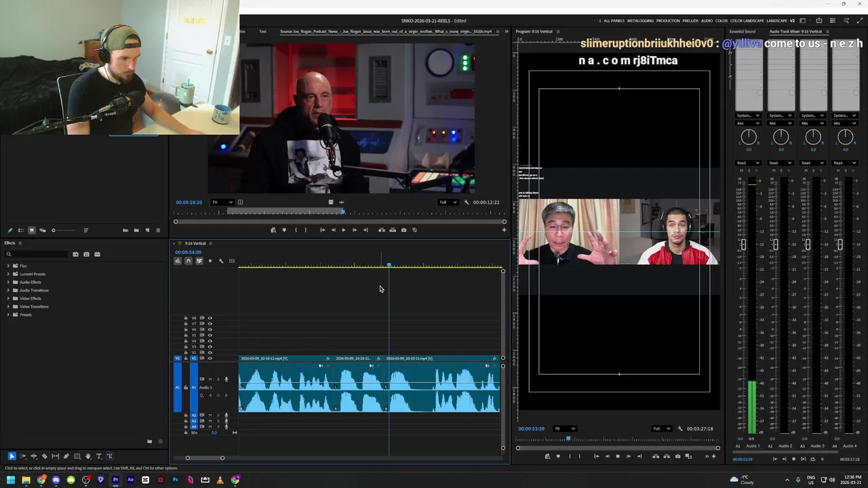Select the Ripple Edit tool

[x=33, y=456]
